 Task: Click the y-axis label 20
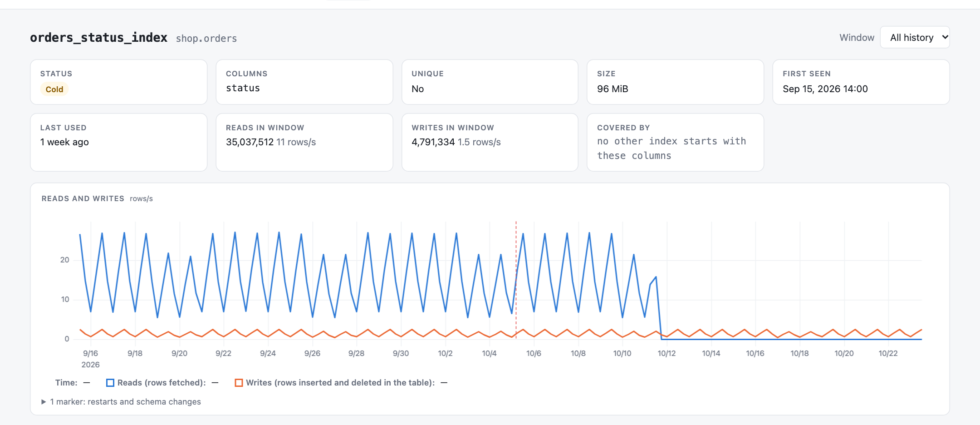tap(65, 260)
